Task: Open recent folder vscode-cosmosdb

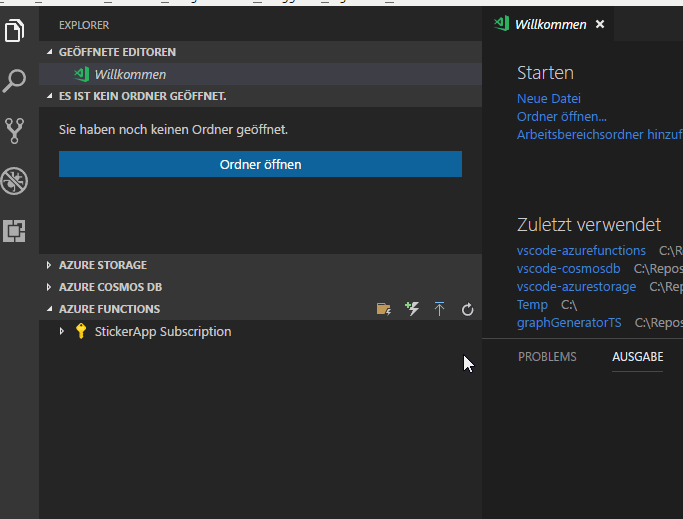Action: [568, 268]
